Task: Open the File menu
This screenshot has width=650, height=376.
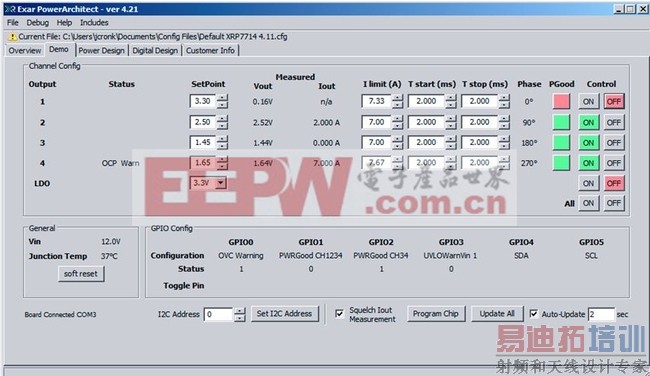Action: click(x=12, y=23)
